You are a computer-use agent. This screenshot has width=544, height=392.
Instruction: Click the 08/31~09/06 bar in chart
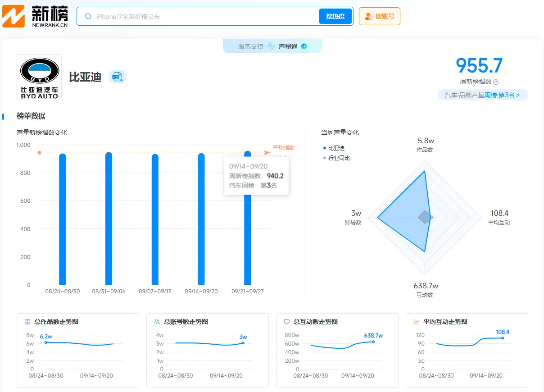(109, 219)
